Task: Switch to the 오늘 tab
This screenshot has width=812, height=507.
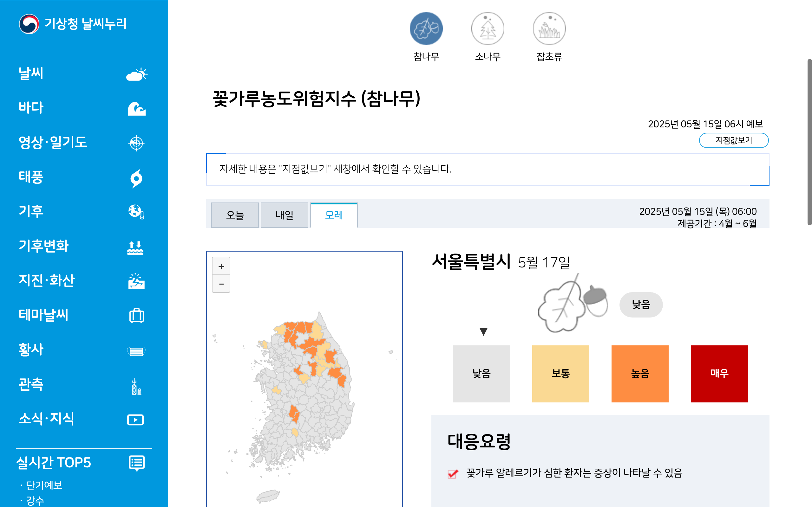Action: click(235, 215)
